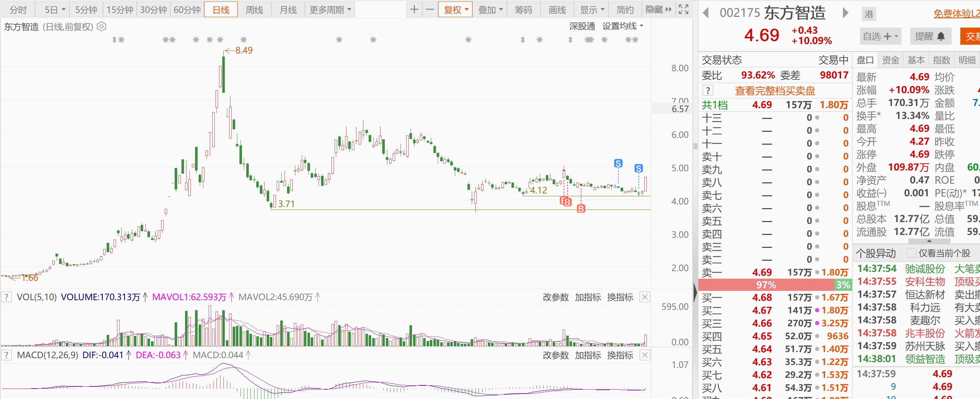Open the MACD indicator help icon
Viewport: 980px width, 399px height.
coord(6,355)
